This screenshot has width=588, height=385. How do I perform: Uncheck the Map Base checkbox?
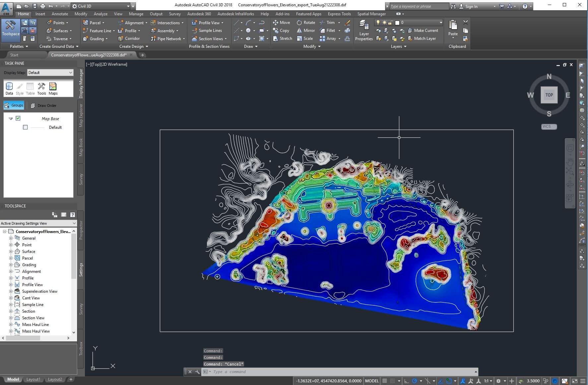tap(18, 118)
